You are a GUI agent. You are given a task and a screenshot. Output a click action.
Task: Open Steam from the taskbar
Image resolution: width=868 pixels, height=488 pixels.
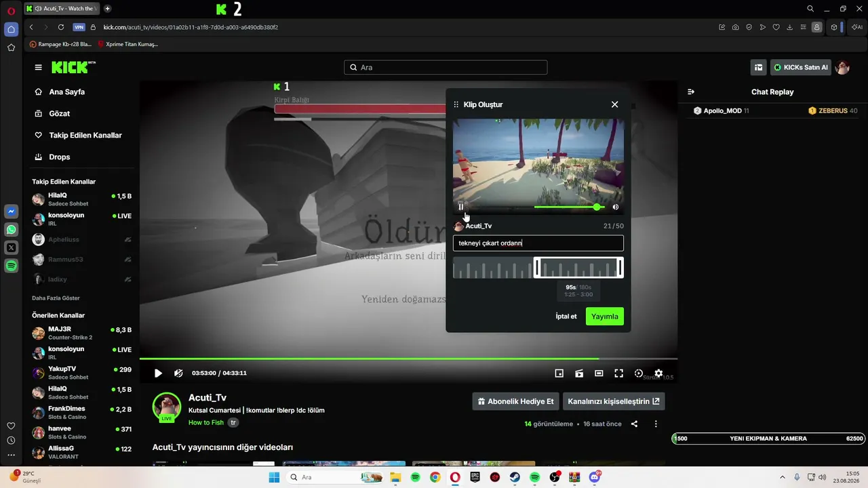[x=515, y=477]
